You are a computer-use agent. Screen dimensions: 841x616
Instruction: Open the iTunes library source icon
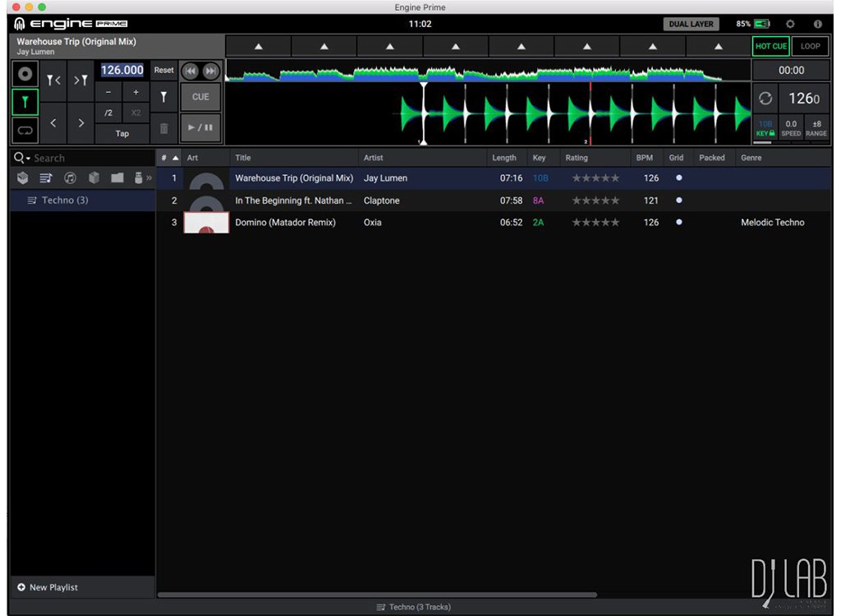[71, 177]
